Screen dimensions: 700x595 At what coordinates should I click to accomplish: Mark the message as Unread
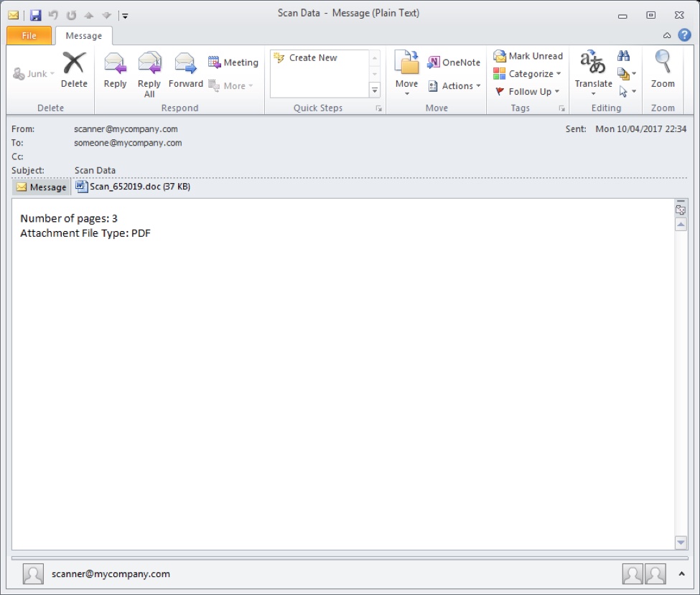528,56
